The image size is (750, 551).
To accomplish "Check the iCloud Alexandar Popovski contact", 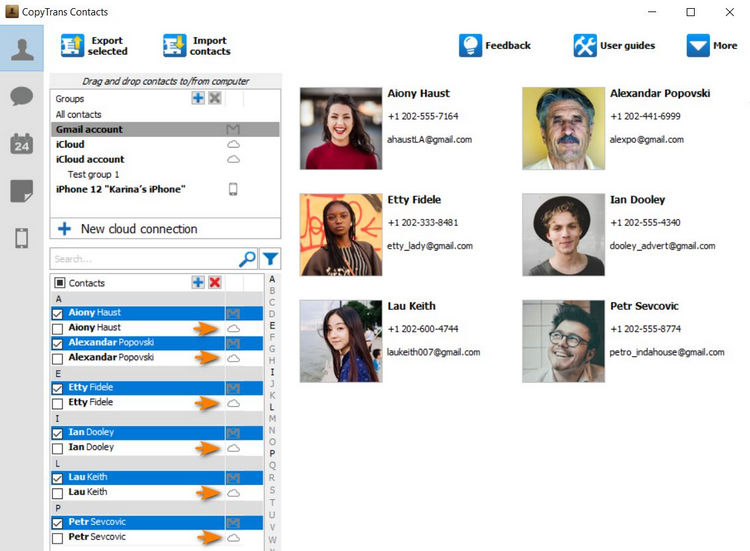I will 57,359.
